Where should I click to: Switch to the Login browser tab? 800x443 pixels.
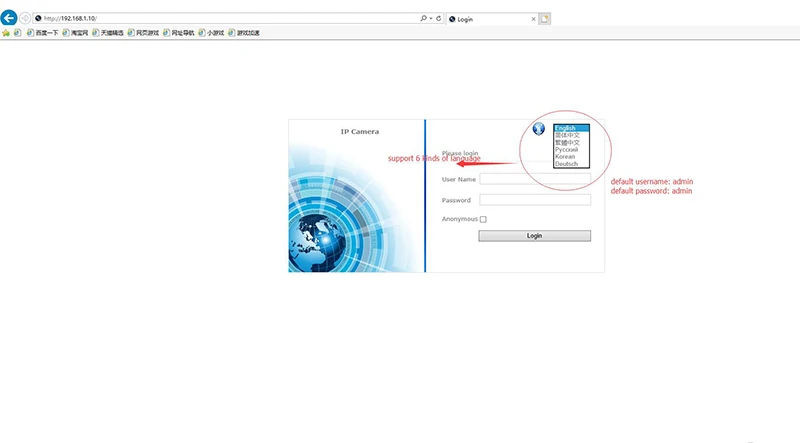488,19
